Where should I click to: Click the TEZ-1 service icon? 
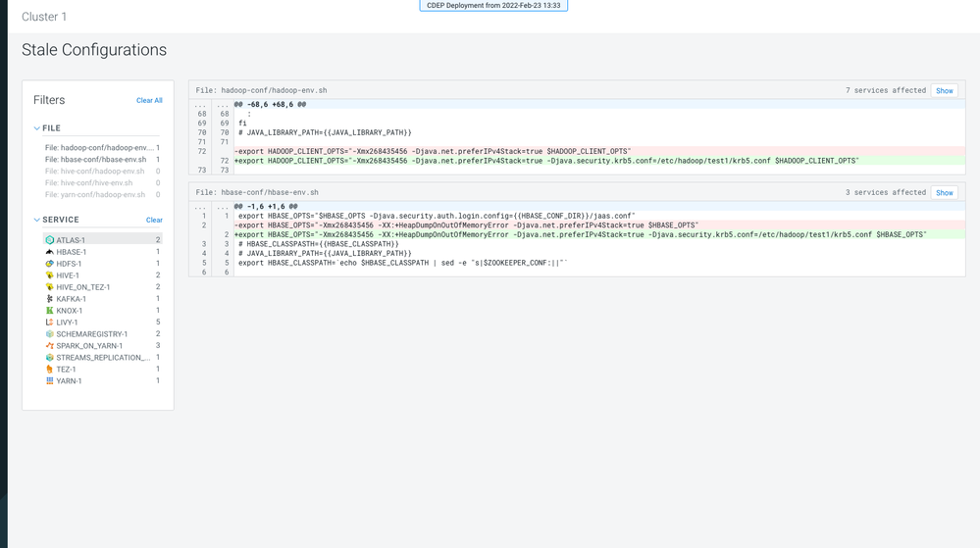pyautogui.click(x=49, y=370)
